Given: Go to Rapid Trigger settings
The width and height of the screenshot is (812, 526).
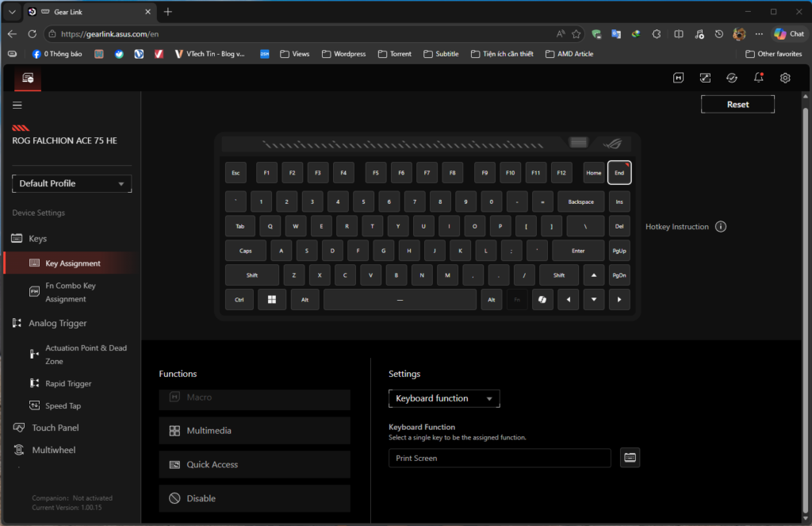Looking at the screenshot, I should coord(68,384).
